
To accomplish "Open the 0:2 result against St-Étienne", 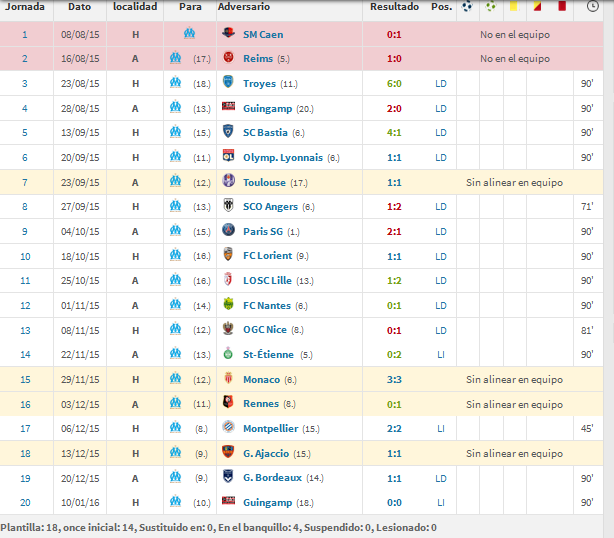I will click(x=394, y=354).
